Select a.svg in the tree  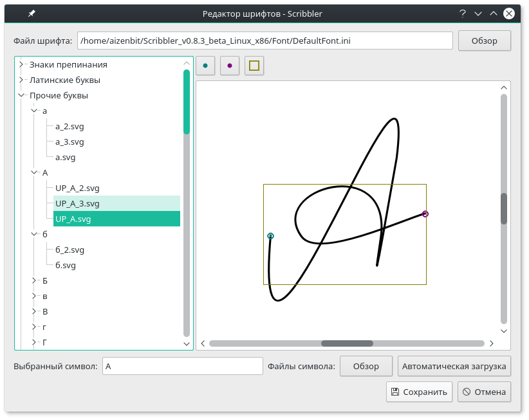pos(66,158)
